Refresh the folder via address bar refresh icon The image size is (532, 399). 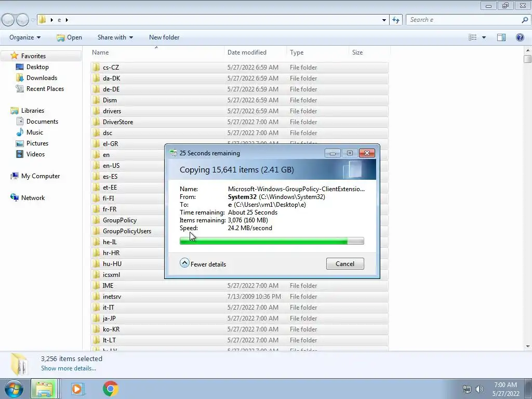point(395,20)
